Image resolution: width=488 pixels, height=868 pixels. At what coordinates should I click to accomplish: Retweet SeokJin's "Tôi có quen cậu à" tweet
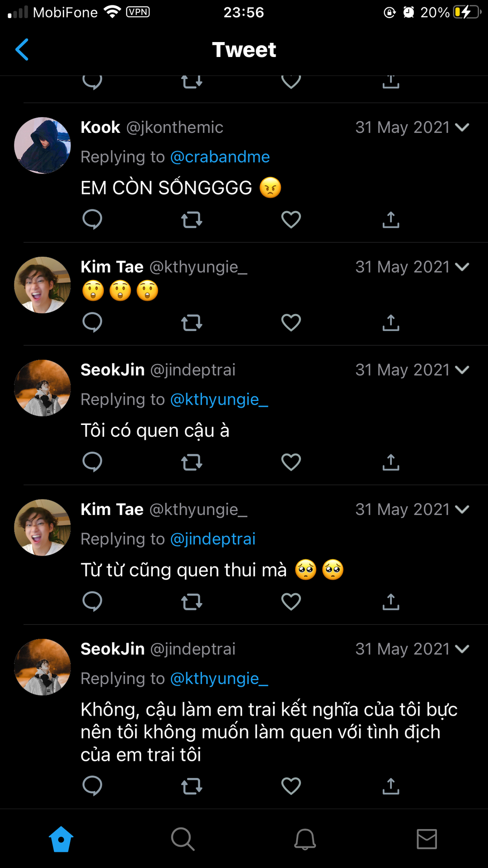[192, 462]
